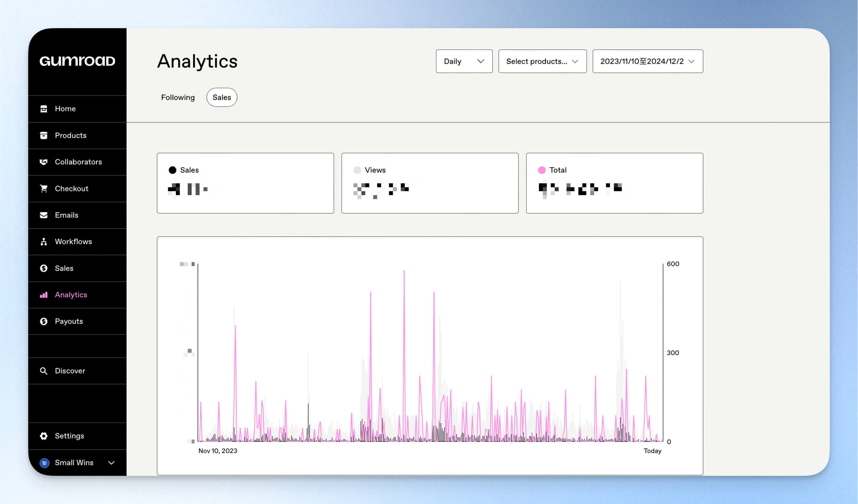
Task: Click the Discover magnifying glass icon
Action: pyautogui.click(x=44, y=371)
